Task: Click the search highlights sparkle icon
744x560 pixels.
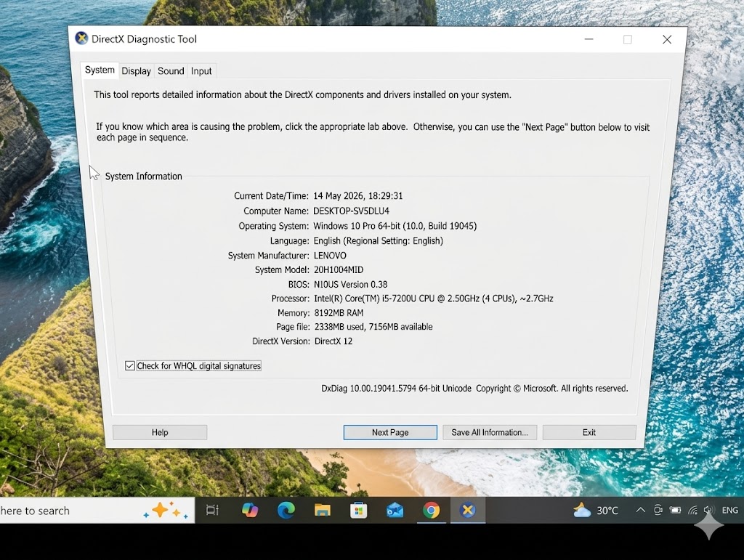Action: [x=166, y=510]
